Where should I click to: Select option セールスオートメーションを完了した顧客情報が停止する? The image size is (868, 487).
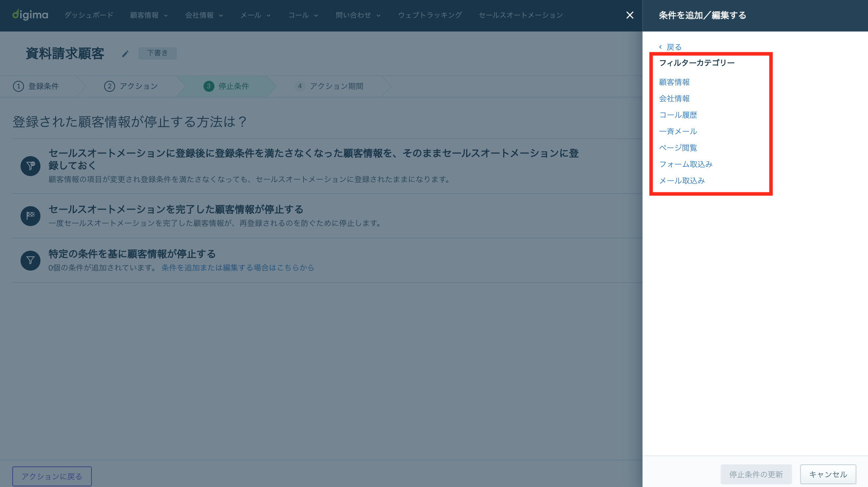(176, 209)
